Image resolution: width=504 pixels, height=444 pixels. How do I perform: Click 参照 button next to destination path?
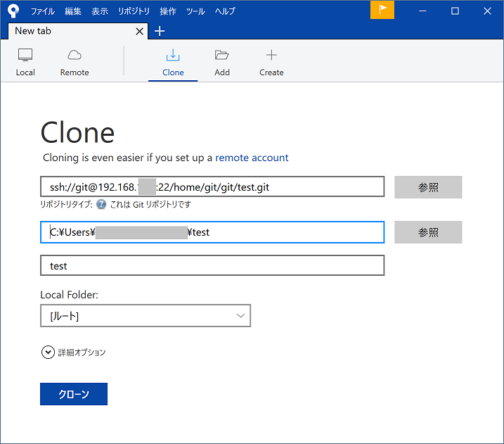click(428, 232)
